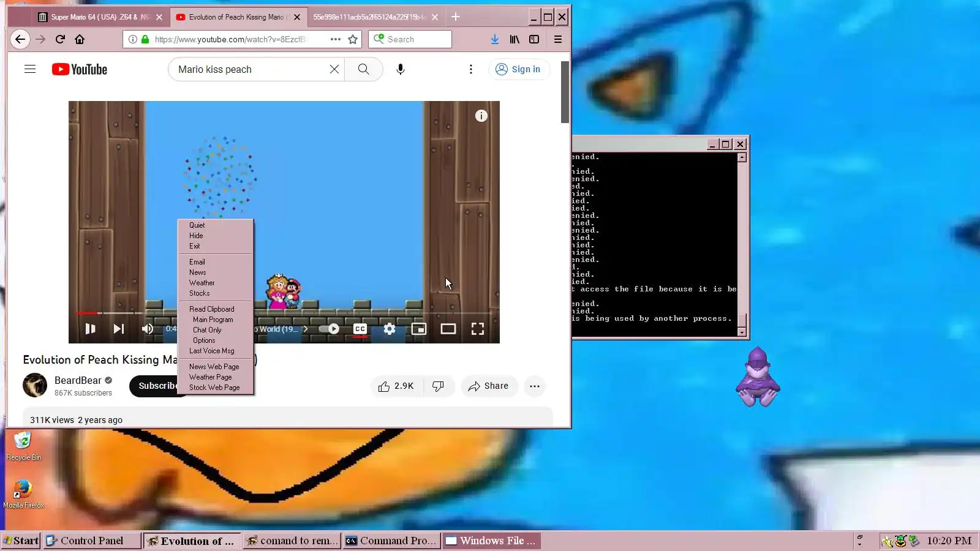Enter fullscreen video mode
The image size is (980, 551).
478,329
